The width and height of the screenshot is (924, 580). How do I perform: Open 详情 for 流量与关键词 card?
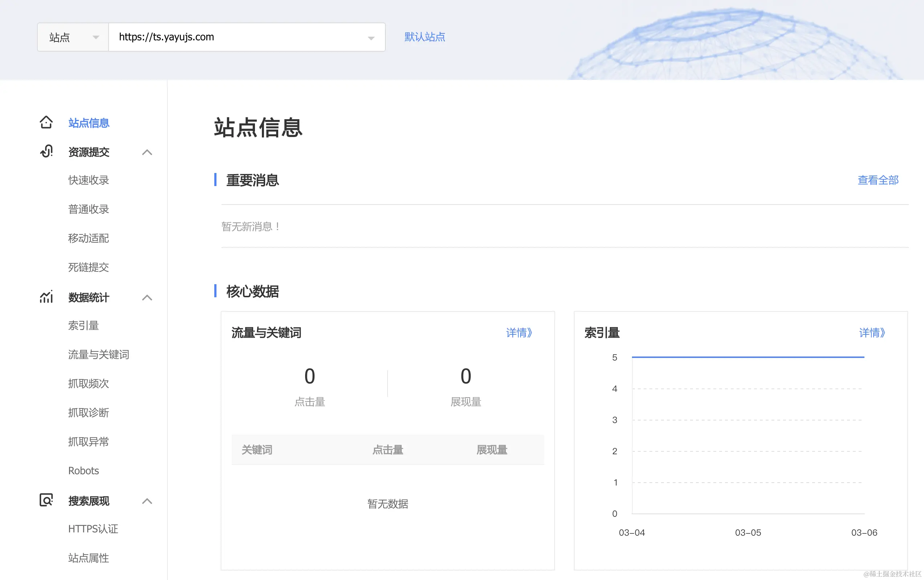(x=519, y=333)
